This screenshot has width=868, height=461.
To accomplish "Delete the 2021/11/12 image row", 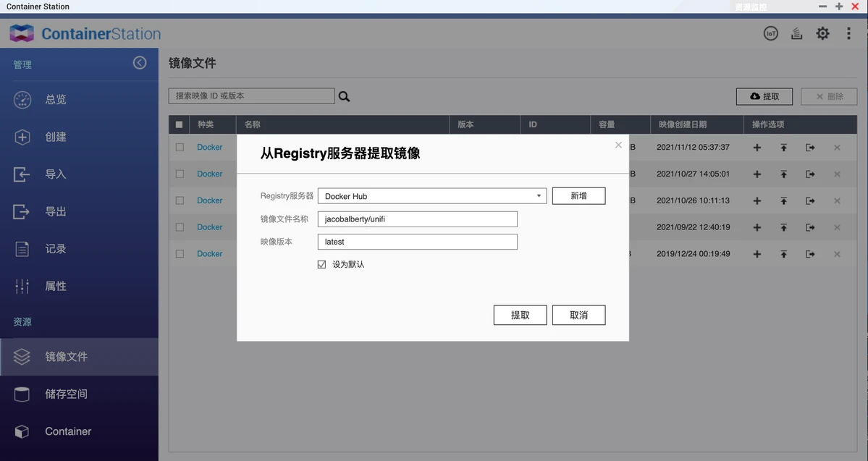I will point(837,147).
